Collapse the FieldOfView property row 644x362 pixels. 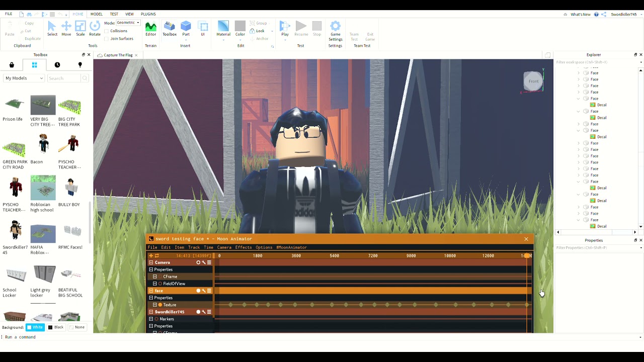pos(155,284)
